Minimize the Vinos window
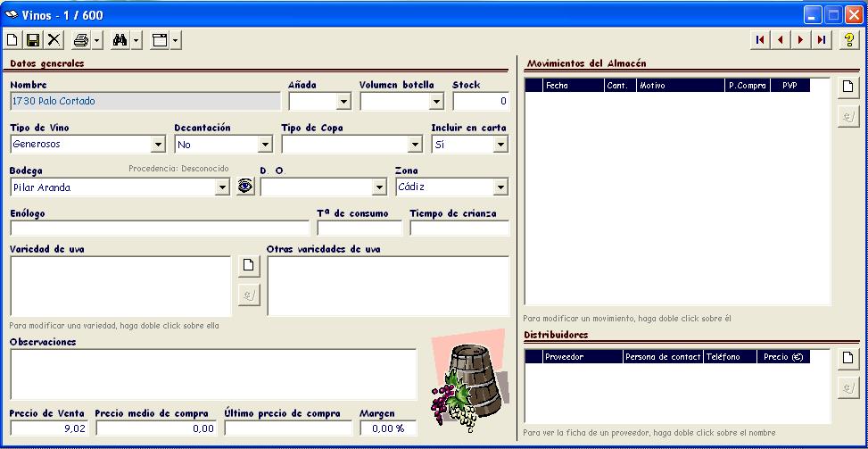This screenshot has width=868, height=449. pos(813,15)
